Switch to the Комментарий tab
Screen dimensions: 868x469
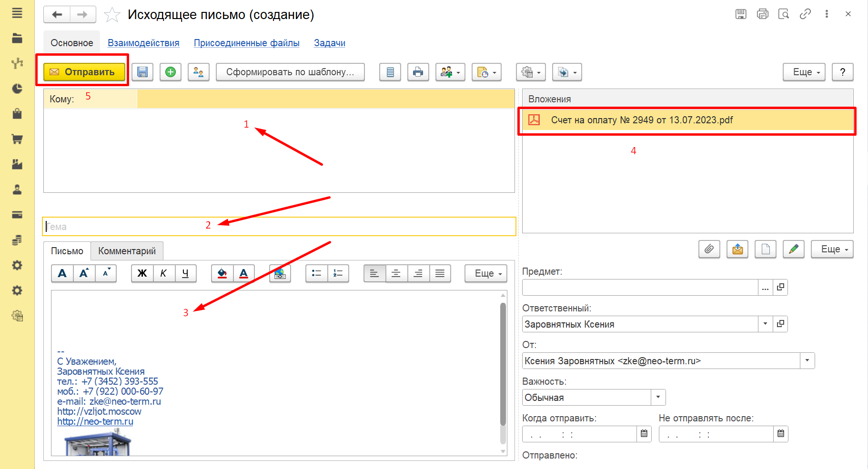coord(127,251)
